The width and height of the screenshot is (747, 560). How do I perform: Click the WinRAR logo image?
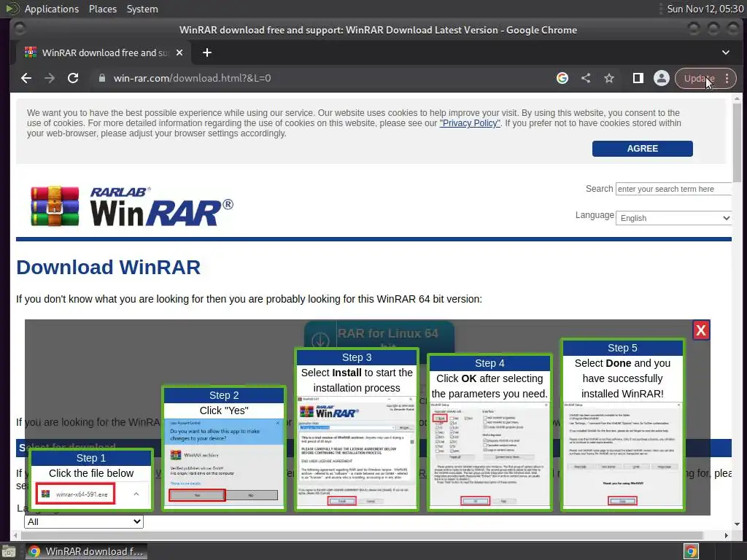tap(132, 206)
